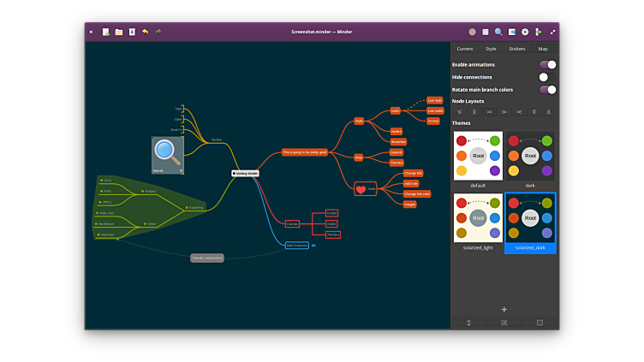The height and width of the screenshot is (362, 644).
Task: Switch to the Style tab
Action: (491, 49)
